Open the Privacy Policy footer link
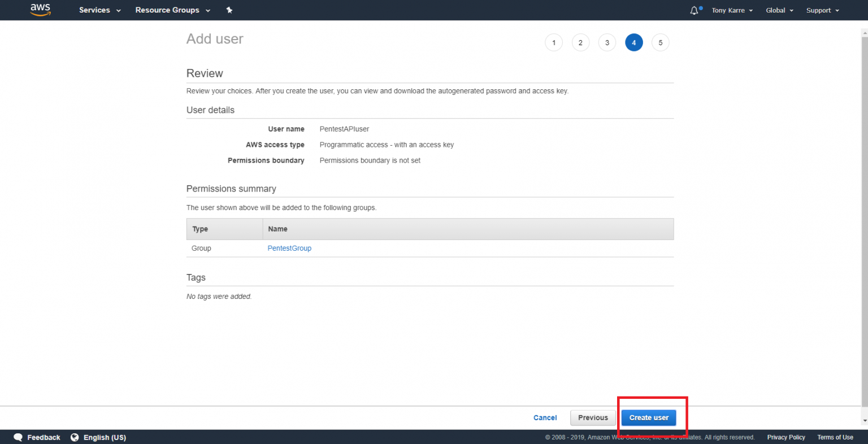Screen dimensions: 868x444 785,437
